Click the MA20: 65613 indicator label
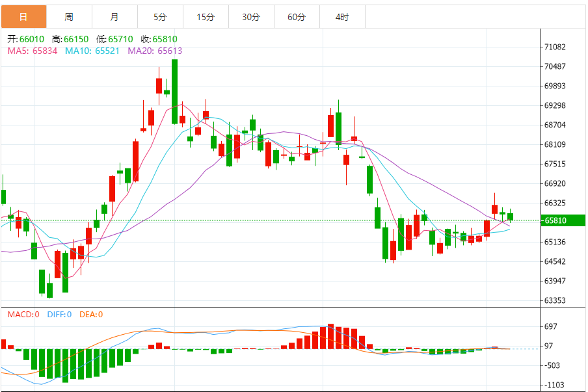The image size is (588, 392). click(155, 51)
